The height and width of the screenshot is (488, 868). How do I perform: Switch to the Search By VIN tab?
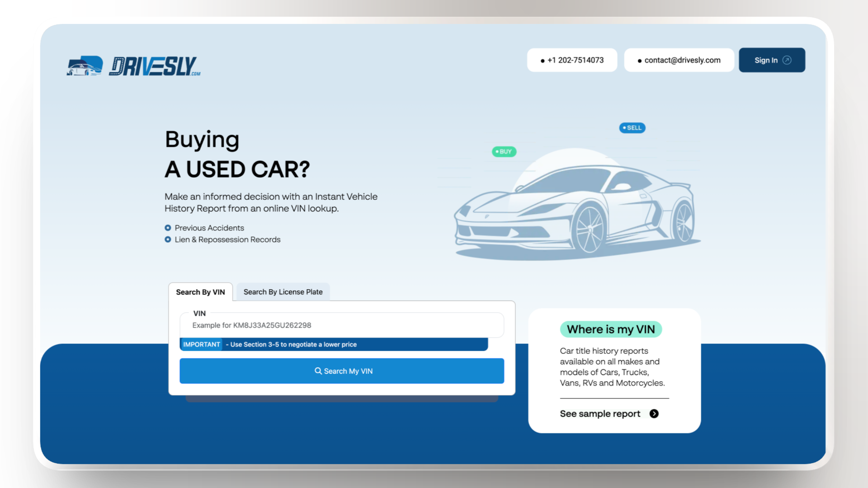click(x=200, y=292)
